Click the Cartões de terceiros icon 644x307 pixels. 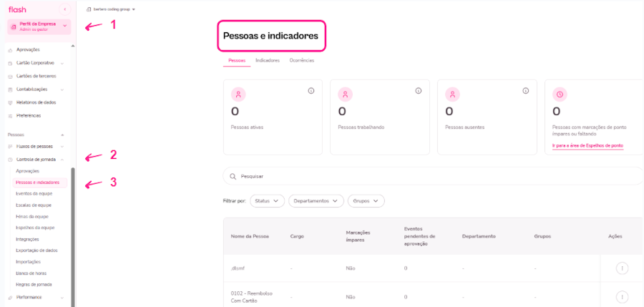pos(10,76)
